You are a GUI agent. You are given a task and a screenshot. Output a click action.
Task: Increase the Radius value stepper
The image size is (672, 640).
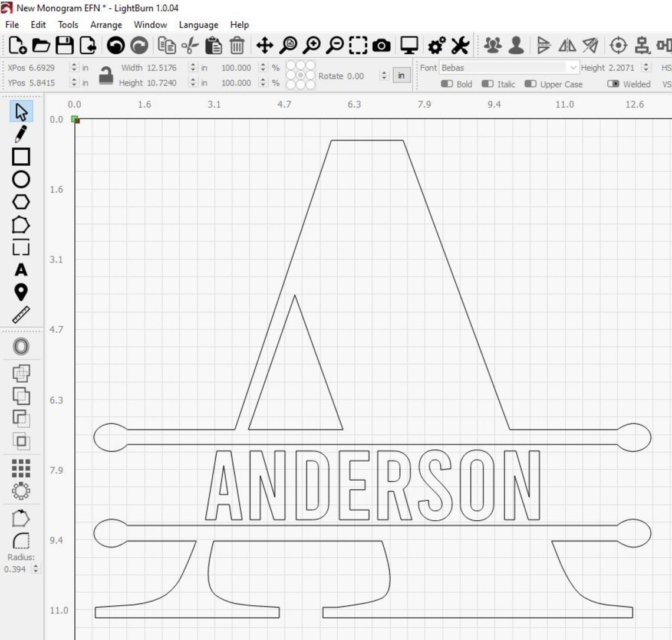(35, 567)
